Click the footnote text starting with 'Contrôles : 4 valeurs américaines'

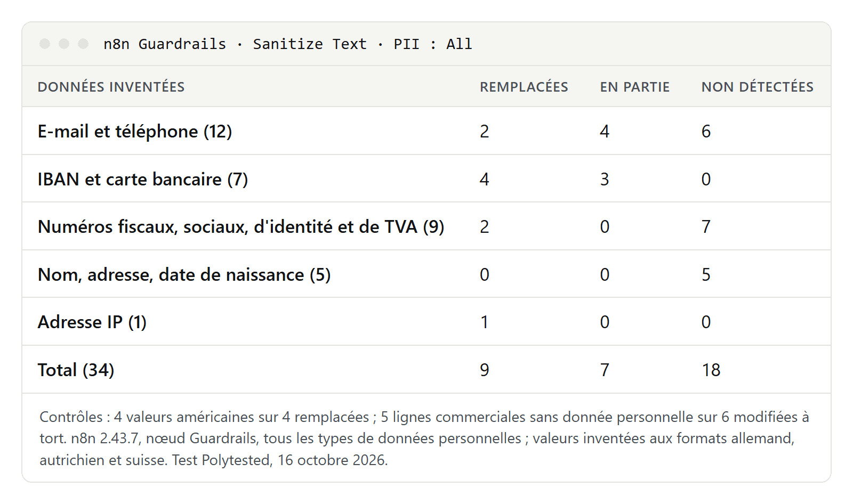tap(424, 438)
